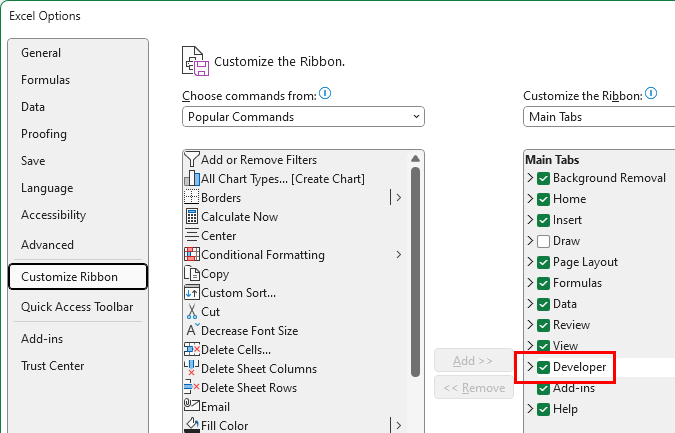Expand the Home tab tree node

pos(530,199)
